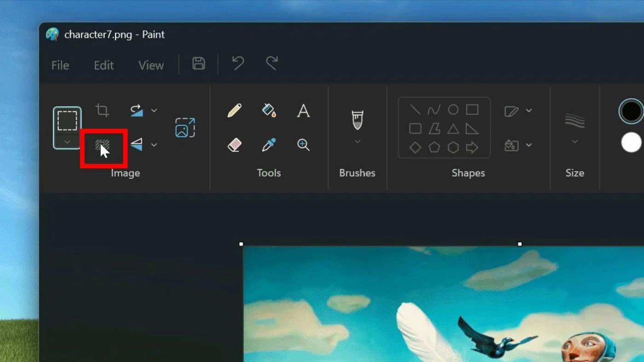Viewport: 644px width, 362px height.
Task: Click the Paint app icon in title bar
Action: coord(52,34)
